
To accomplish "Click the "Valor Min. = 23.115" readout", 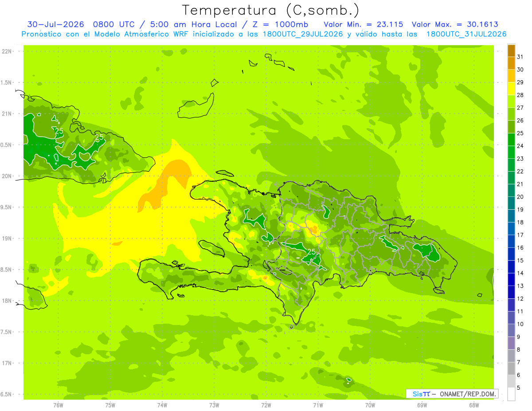I will click(x=363, y=24).
